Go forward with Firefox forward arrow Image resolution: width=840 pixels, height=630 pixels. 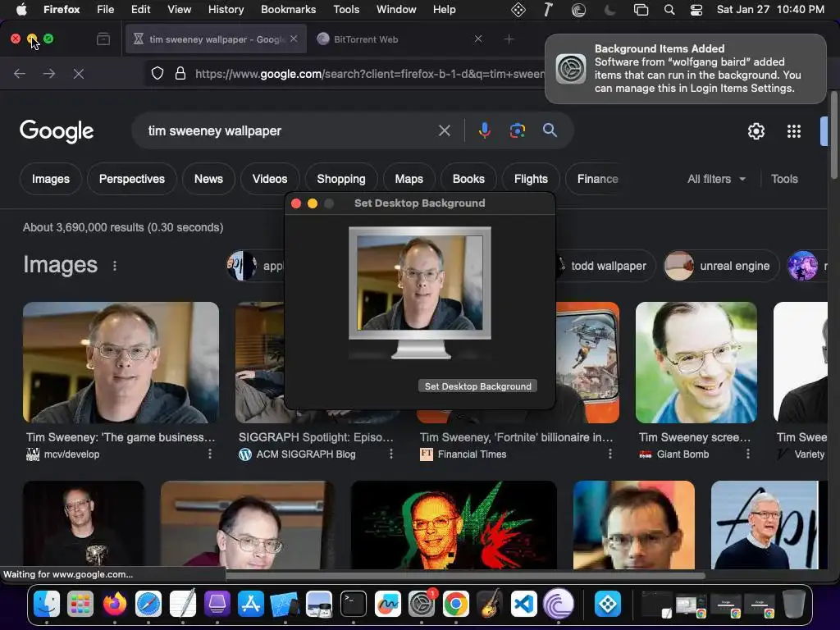(48, 73)
